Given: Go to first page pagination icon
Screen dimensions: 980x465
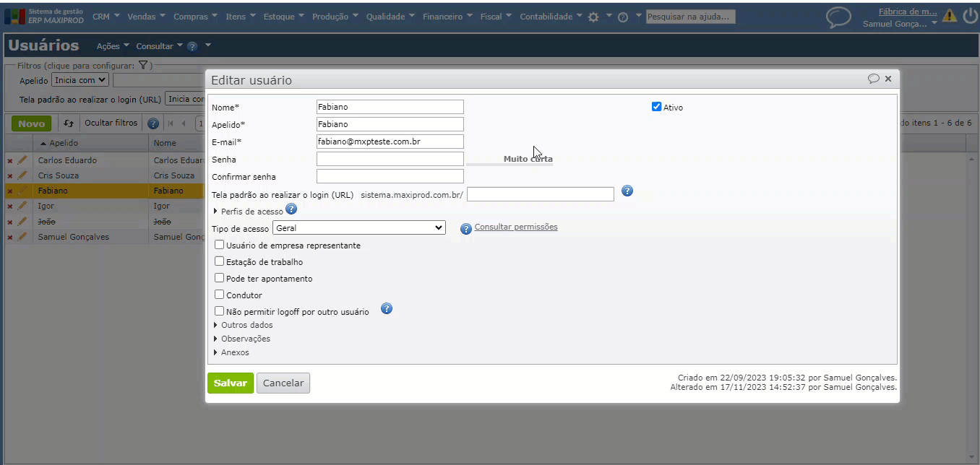Looking at the screenshot, I should [x=171, y=123].
